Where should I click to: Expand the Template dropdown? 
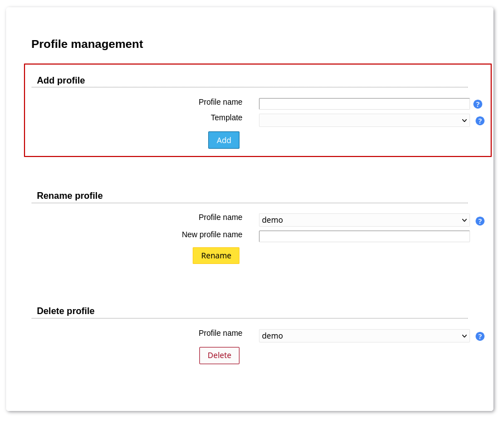(364, 120)
